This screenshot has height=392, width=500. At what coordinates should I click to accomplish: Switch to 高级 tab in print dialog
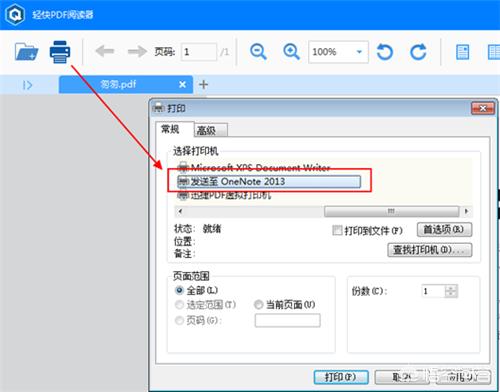tap(211, 130)
